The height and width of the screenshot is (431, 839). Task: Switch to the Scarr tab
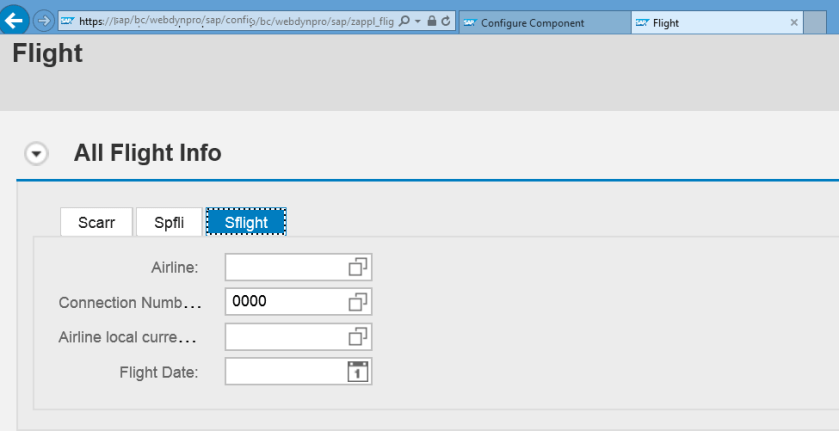pos(96,222)
